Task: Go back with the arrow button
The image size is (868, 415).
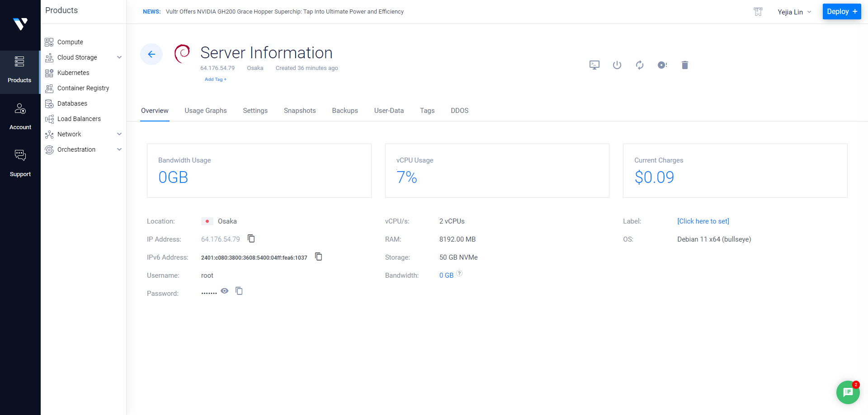Action: pos(151,54)
